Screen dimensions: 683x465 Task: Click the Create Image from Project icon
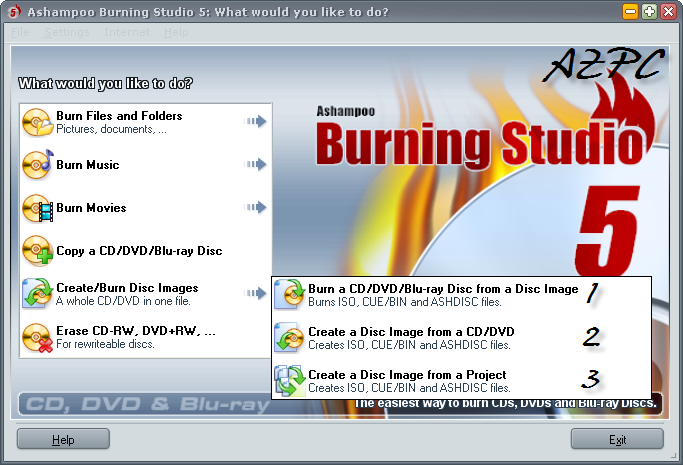pos(290,380)
